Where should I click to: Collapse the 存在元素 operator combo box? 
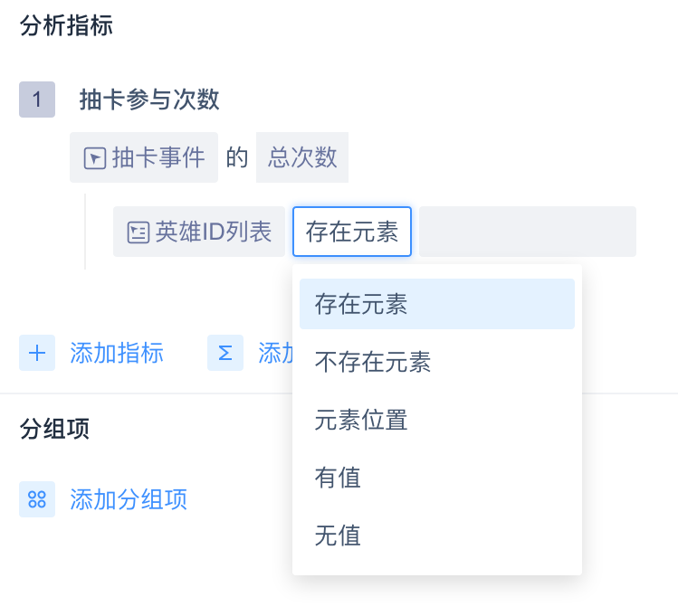click(352, 232)
